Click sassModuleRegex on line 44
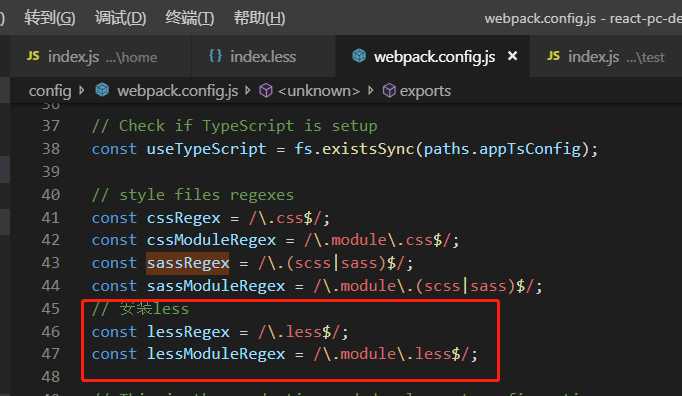This screenshot has width=682, height=396. 215,286
